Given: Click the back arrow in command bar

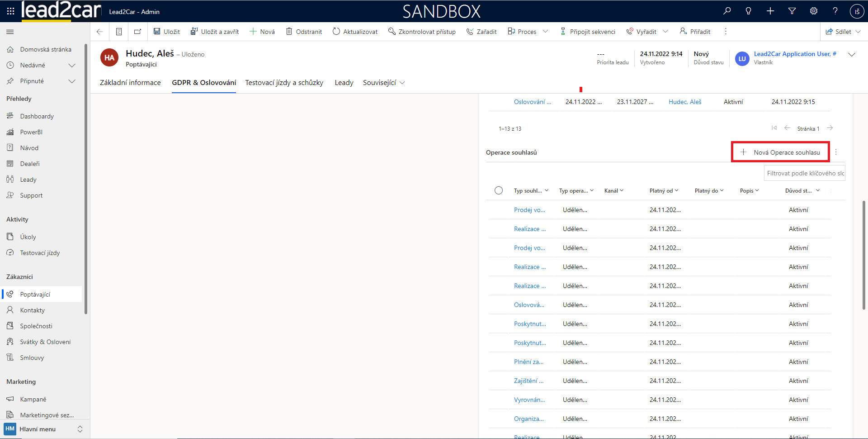Looking at the screenshot, I should click(x=100, y=32).
